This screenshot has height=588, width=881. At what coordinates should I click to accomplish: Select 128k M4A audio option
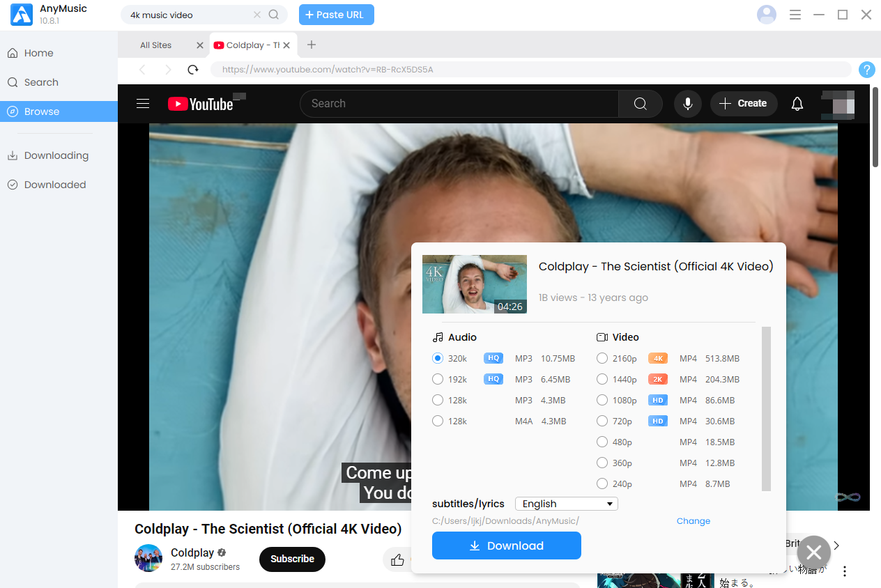click(438, 421)
